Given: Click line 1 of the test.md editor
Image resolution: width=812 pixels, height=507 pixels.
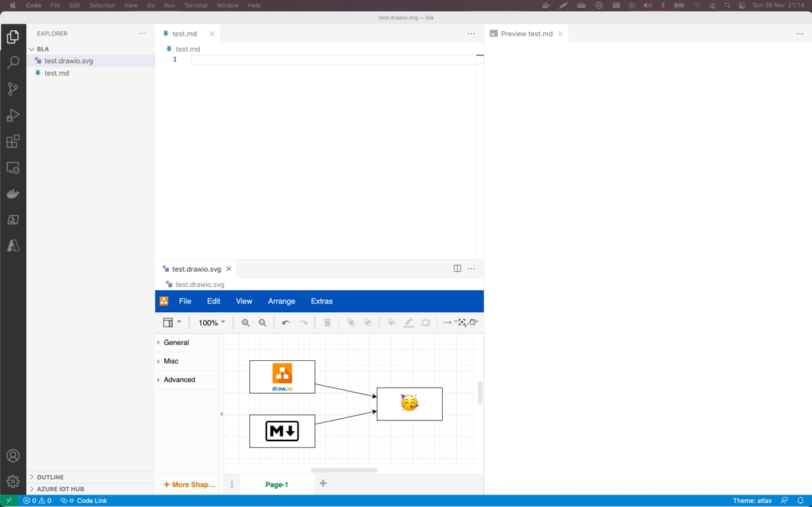Looking at the screenshot, I should point(334,60).
